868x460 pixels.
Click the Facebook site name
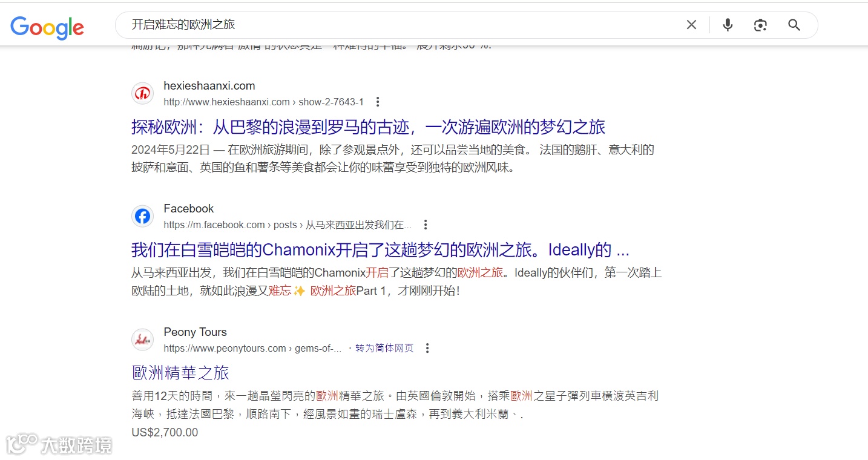click(189, 209)
